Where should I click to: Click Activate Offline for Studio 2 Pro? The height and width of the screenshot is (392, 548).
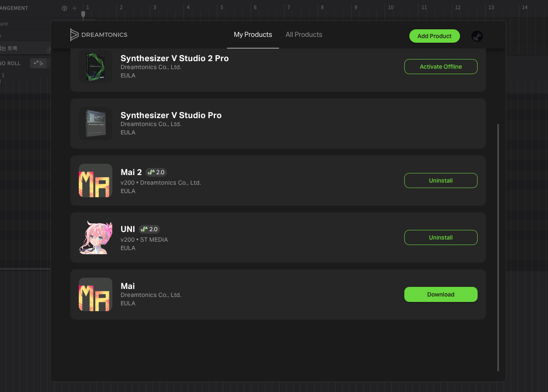point(441,67)
